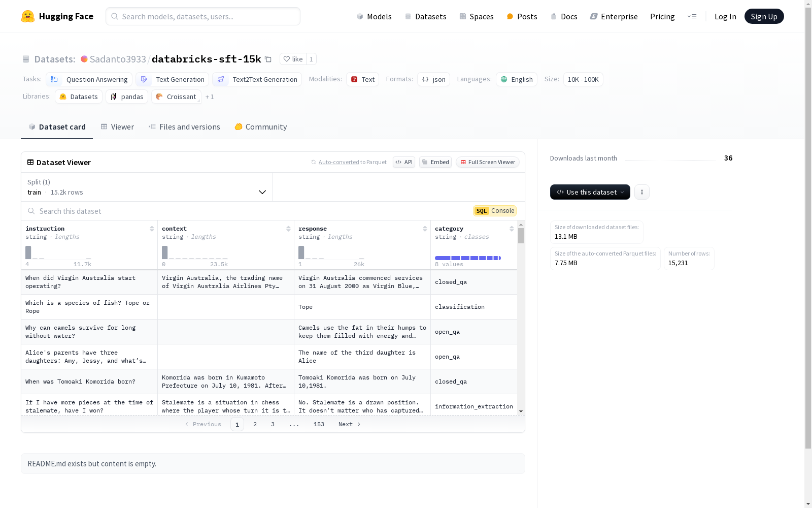Image resolution: width=812 pixels, height=508 pixels.
Task: Click the 'Tope' response cell
Action: pos(362,307)
